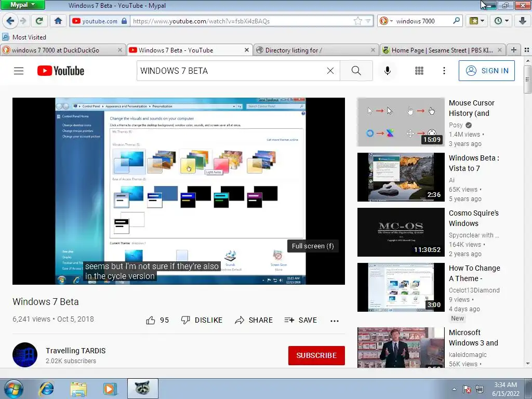The image size is (532, 399).
Task: Open the downloads arrow button
Action: coord(523,21)
